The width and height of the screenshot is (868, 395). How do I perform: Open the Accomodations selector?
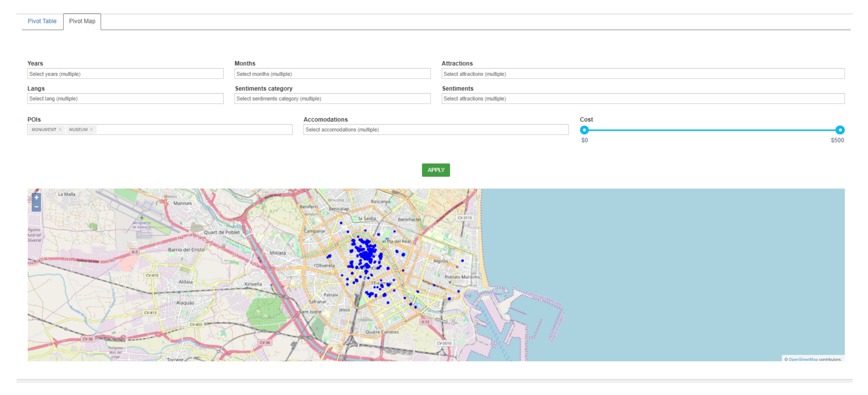(435, 129)
